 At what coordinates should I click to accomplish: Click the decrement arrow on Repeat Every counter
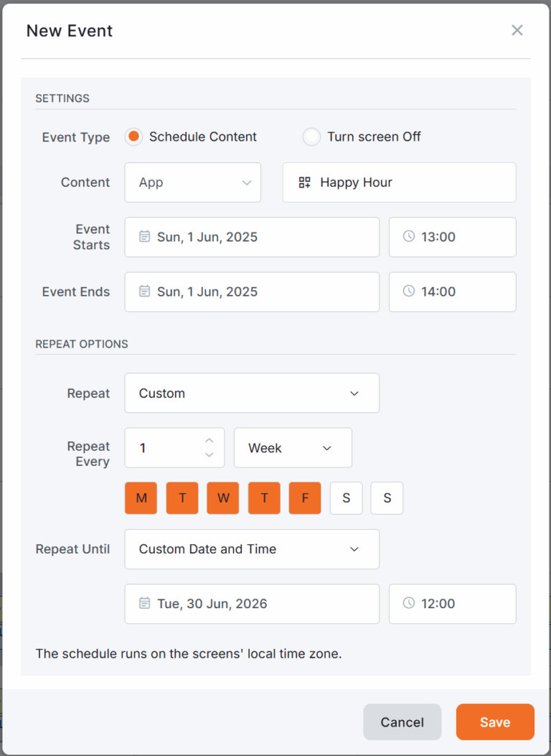point(209,455)
